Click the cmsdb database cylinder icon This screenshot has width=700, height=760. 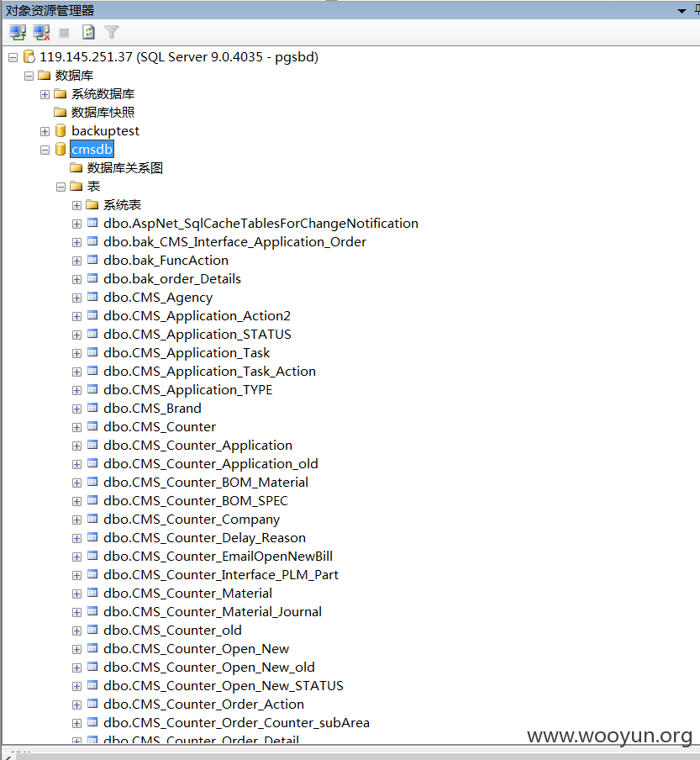(x=61, y=150)
